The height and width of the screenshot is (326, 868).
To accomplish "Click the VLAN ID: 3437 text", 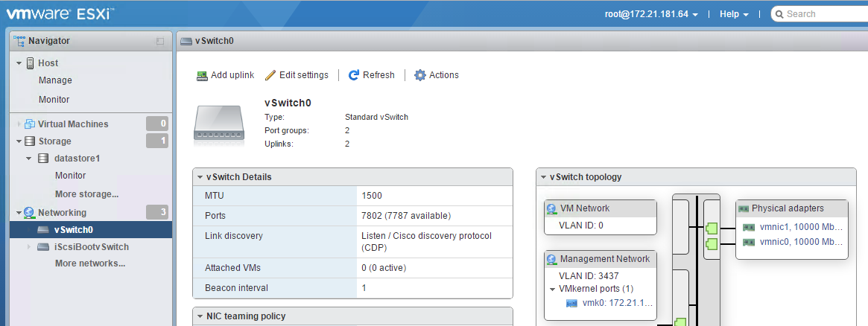I will 589,275.
